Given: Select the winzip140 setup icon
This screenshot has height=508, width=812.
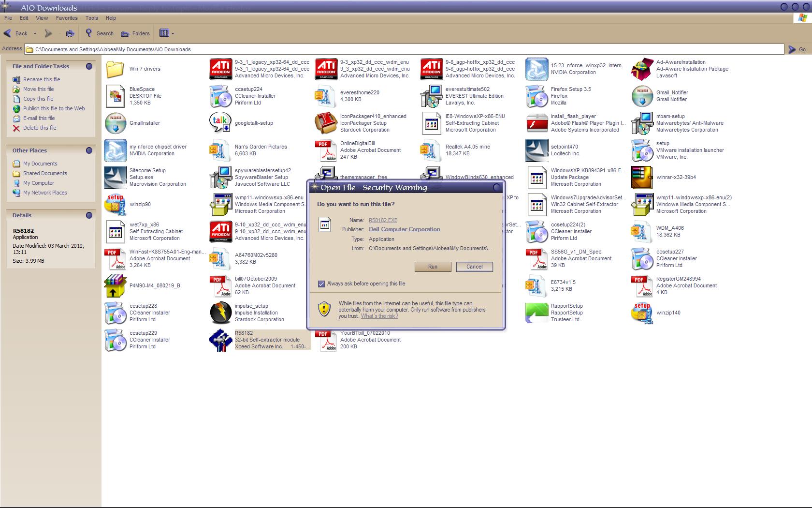Looking at the screenshot, I should 642,313.
